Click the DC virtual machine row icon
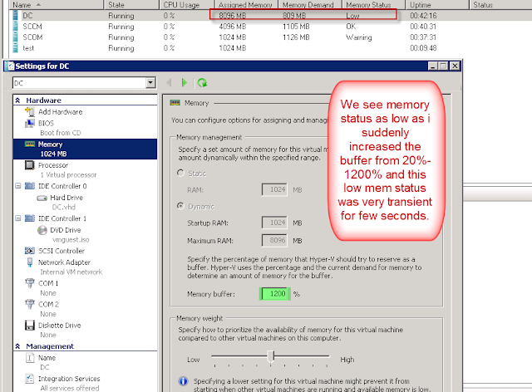Viewport: 532px width, 392px height. point(15,16)
